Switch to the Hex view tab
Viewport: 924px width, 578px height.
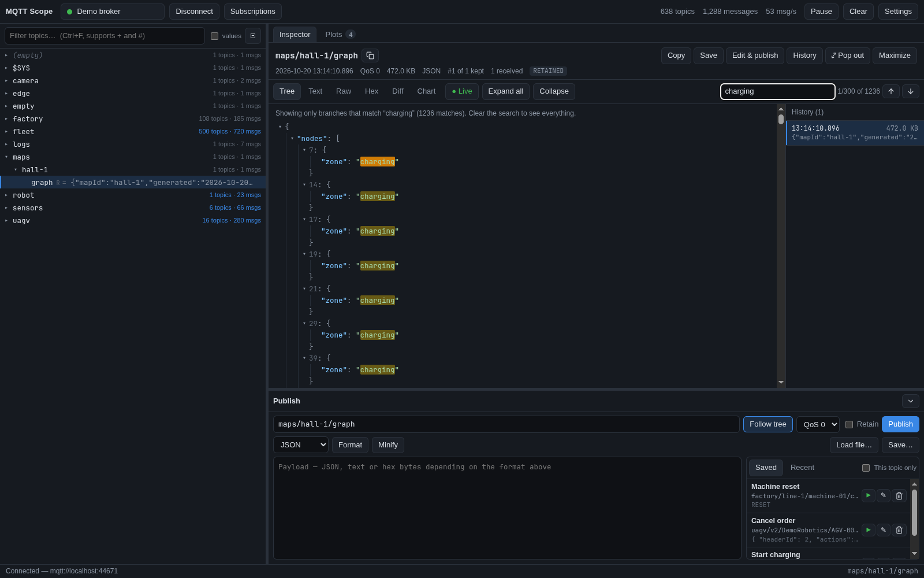(371, 91)
